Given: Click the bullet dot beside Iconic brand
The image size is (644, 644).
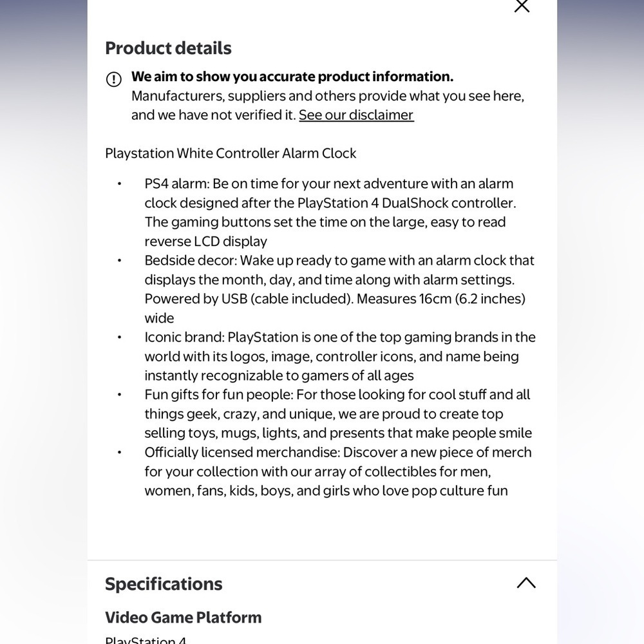Looking at the screenshot, I should pos(120,337).
